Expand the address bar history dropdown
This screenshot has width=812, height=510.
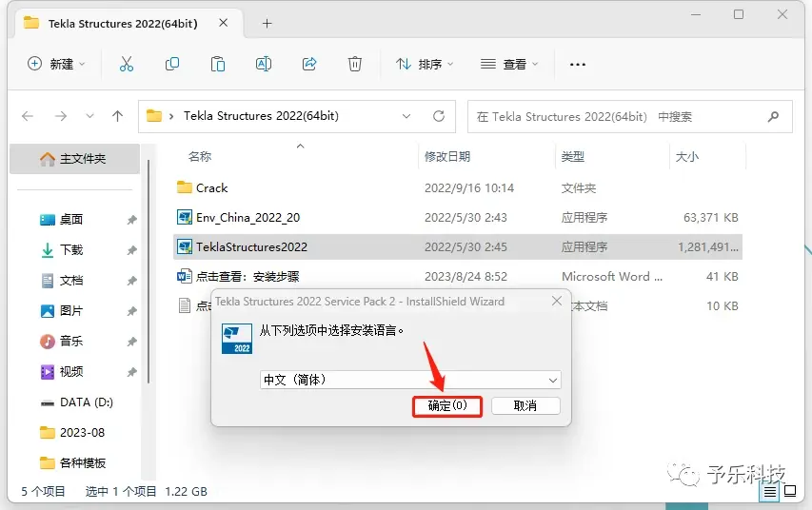point(406,116)
